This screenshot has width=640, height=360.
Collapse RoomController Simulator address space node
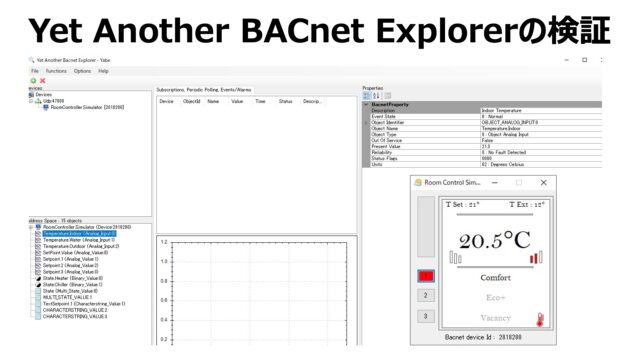pos(31,227)
